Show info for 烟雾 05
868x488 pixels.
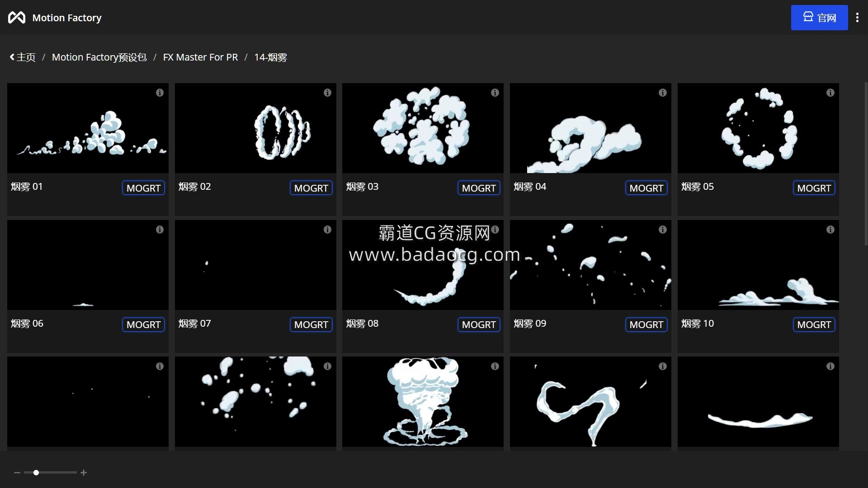point(830,93)
